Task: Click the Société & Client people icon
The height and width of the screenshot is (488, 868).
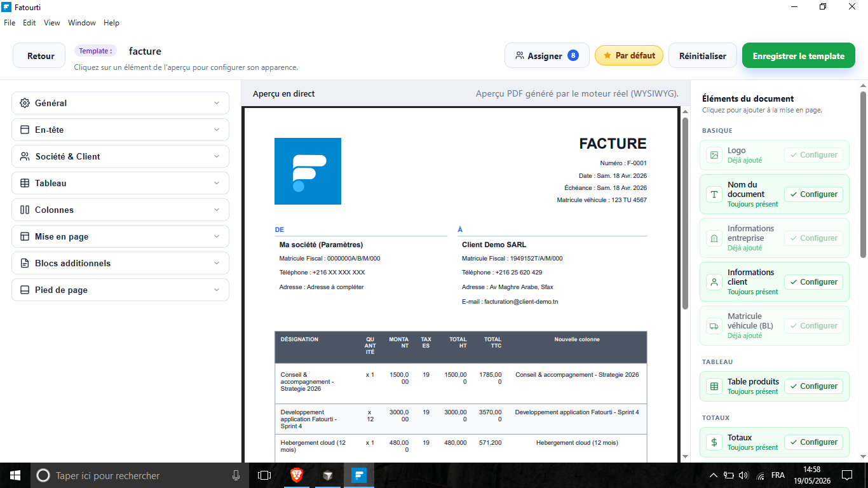Action: pos(25,156)
